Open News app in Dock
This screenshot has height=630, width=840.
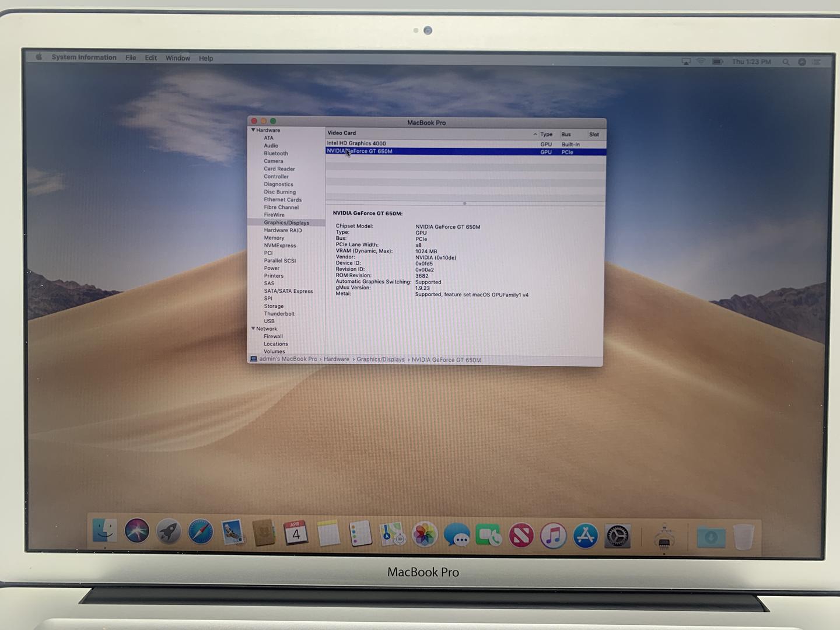521,535
